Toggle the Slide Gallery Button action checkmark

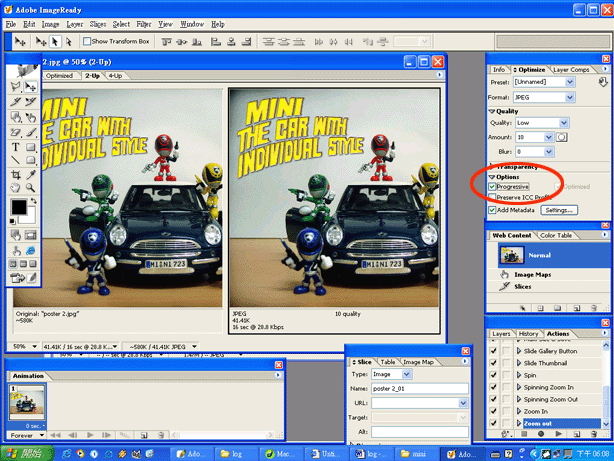pos(493,351)
